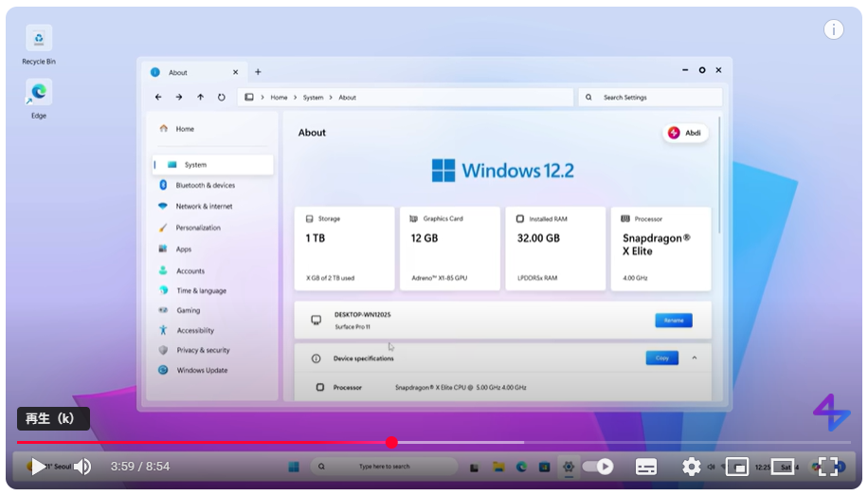Click the Graphics Card 12 GB card
The height and width of the screenshot is (496, 868).
coord(450,248)
